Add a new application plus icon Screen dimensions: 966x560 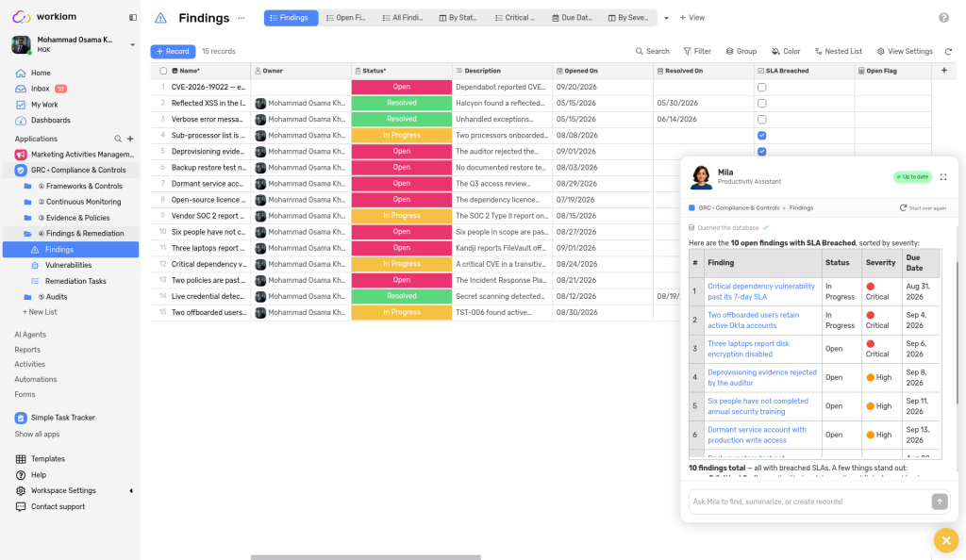click(x=130, y=140)
